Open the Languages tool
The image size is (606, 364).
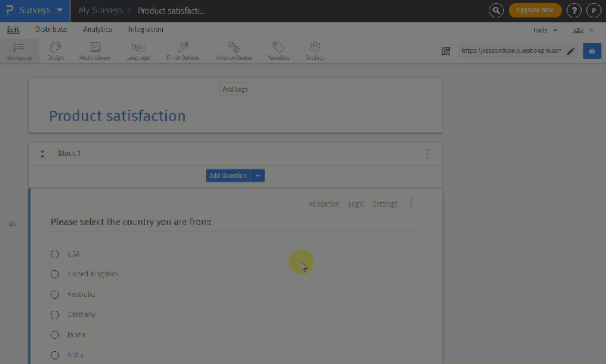[139, 51]
